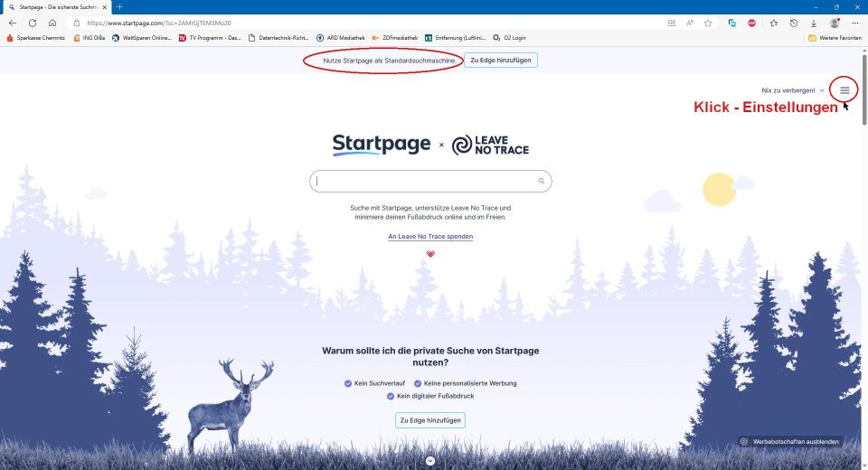Open the Startpage hamburger settings menu
Image resolution: width=868 pixels, height=470 pixels.
point(844,90)
